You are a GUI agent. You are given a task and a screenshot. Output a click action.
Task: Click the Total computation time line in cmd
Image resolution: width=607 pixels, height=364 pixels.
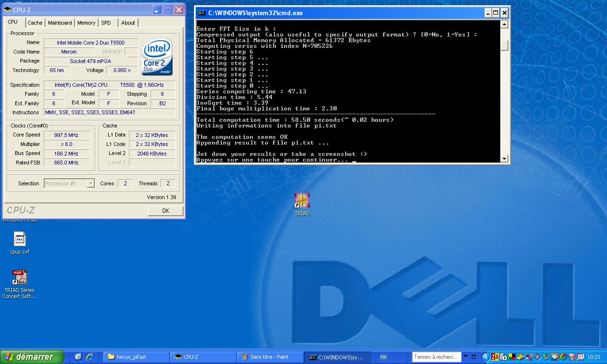click(295, 120)
